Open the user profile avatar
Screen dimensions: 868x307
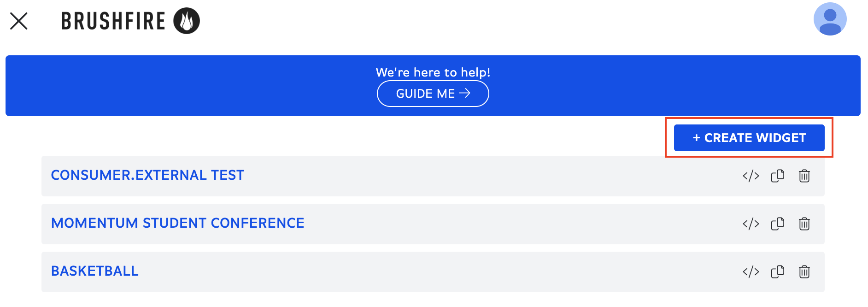click(830, 19)
